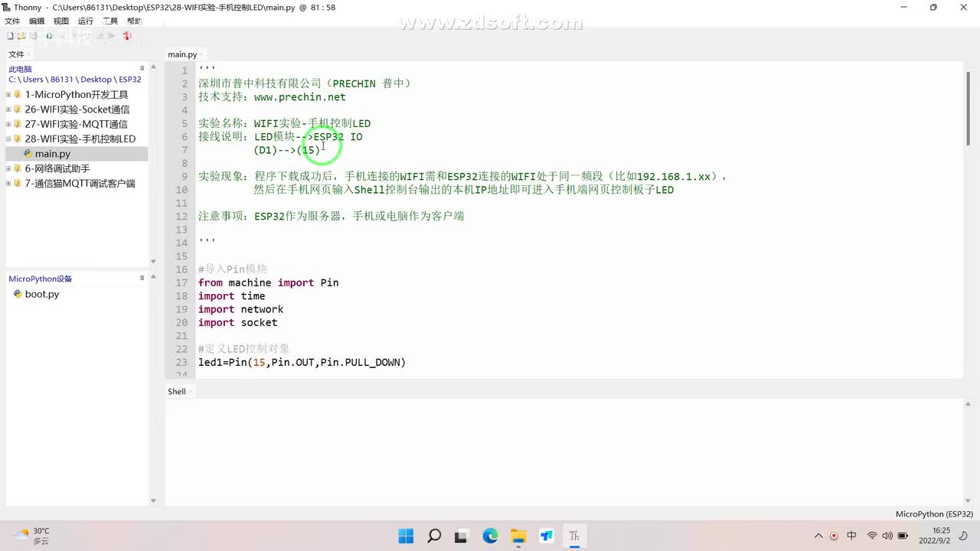
Task: Open the 30°C 多云 weather widget
Action: tap(32, 536)
